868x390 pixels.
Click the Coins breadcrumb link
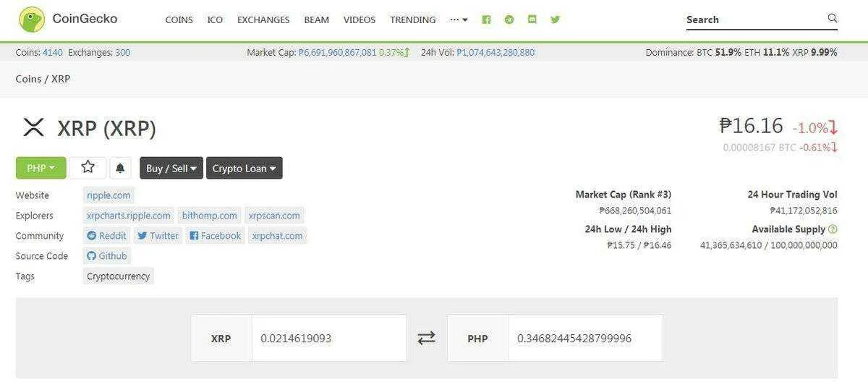[28, 79]
